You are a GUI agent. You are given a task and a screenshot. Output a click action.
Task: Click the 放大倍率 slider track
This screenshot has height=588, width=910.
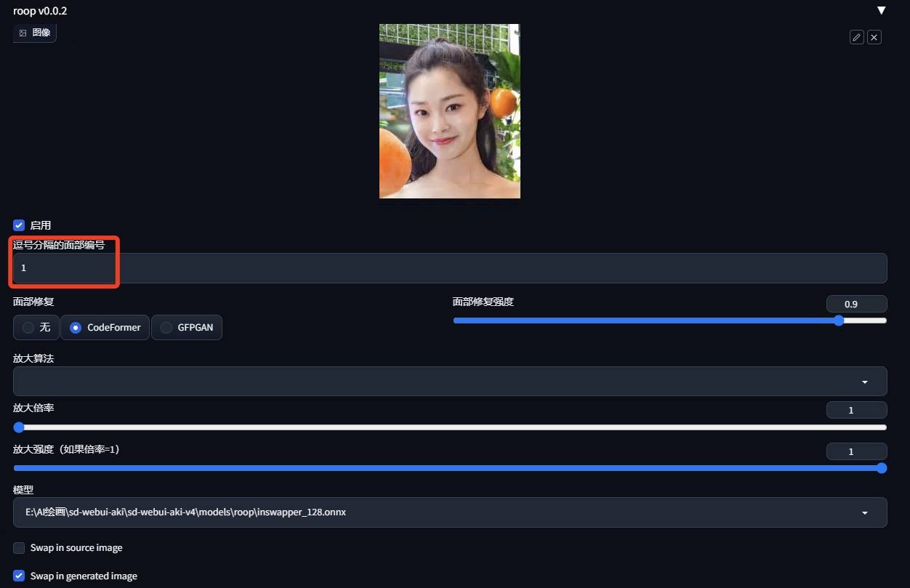click(x=450, y=427)
